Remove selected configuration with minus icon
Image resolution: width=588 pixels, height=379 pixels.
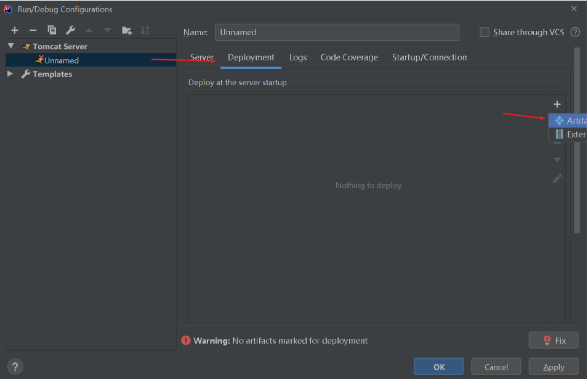click(x=33, y=30)
